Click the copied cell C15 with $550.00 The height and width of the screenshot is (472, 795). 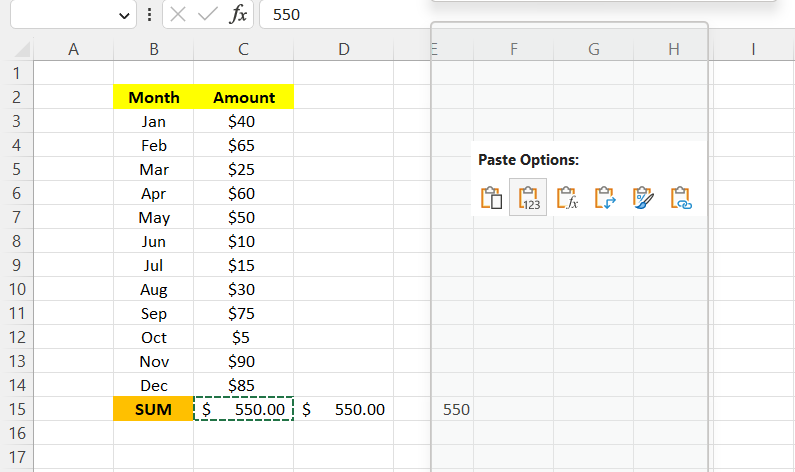coord(243,409)
